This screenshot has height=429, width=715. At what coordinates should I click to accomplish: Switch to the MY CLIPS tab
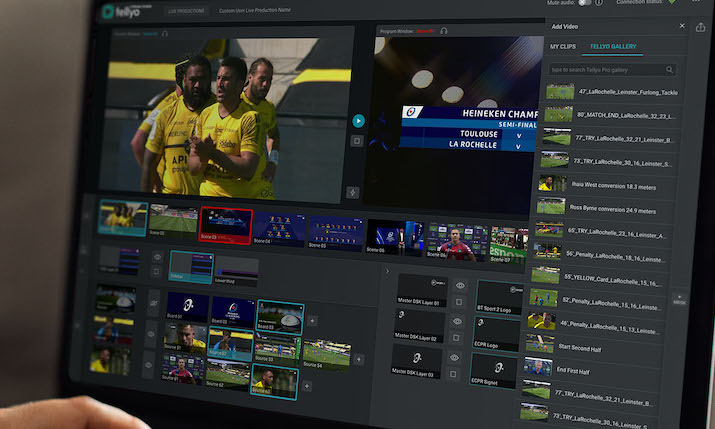click(563, 47)
